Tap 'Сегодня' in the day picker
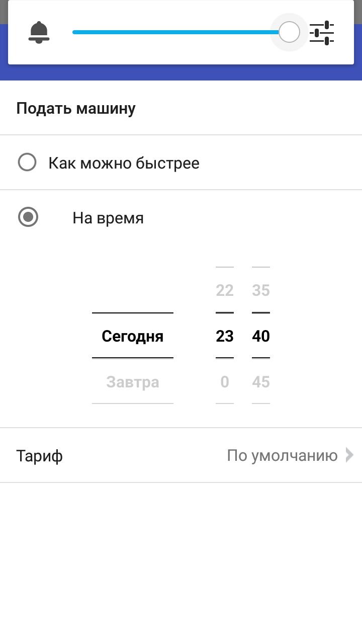The width and height of the screenshot is (362, 644). (x=133, y=336)
